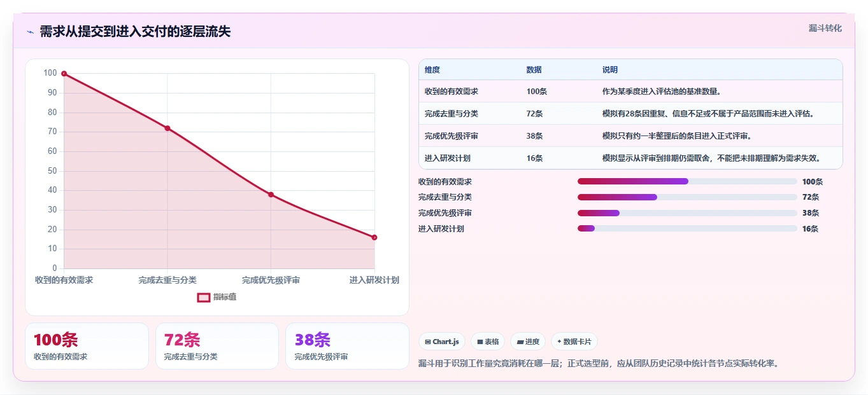
Task: Click the 16条 value right of the progress bar
Action: point(811,229)
